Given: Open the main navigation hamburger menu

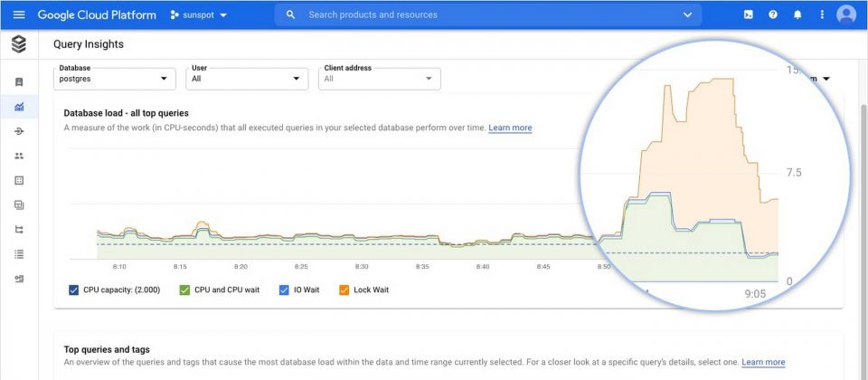Looking at the screenshot, I should point(19,15).
